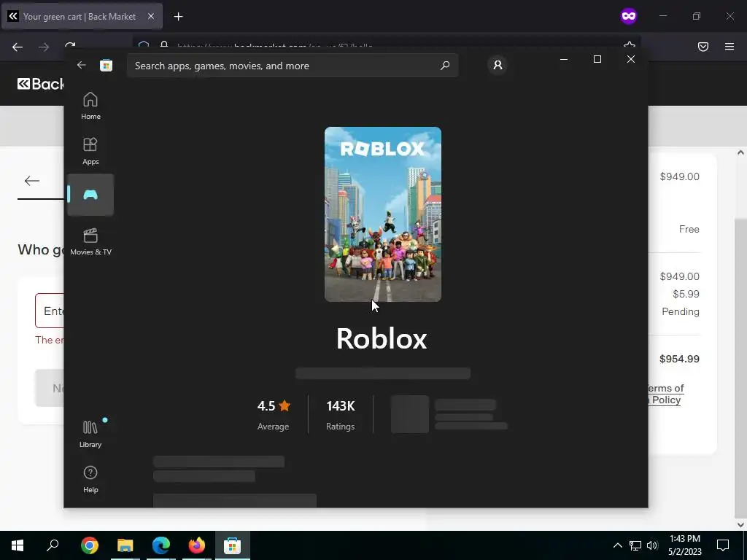Close the Back Market browser tab
This screenshot has width=747, height=560.
coord(150,16)
